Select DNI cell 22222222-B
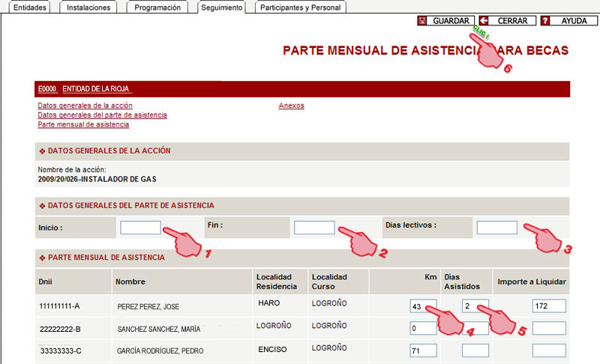 pyautogui.click(x=60, y=329)
